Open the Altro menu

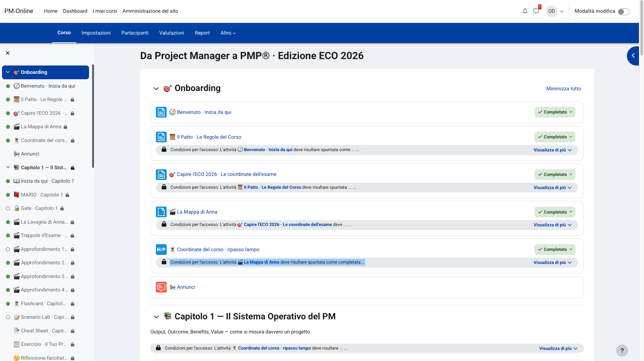(x=228, y=33)
